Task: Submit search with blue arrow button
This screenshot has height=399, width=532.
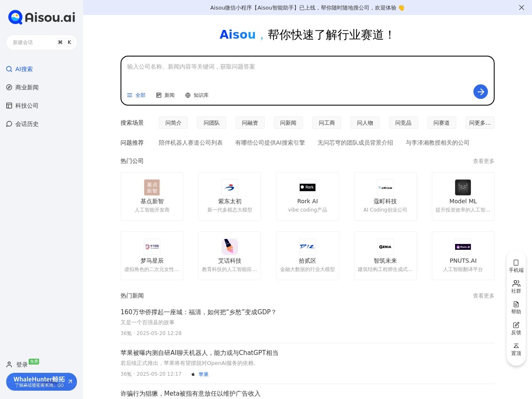Action: coord(480,92)
